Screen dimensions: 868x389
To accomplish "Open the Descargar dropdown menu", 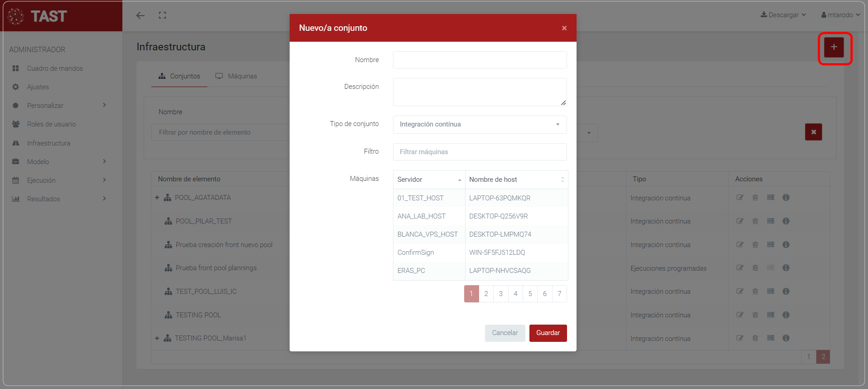I will click(783, 15).
